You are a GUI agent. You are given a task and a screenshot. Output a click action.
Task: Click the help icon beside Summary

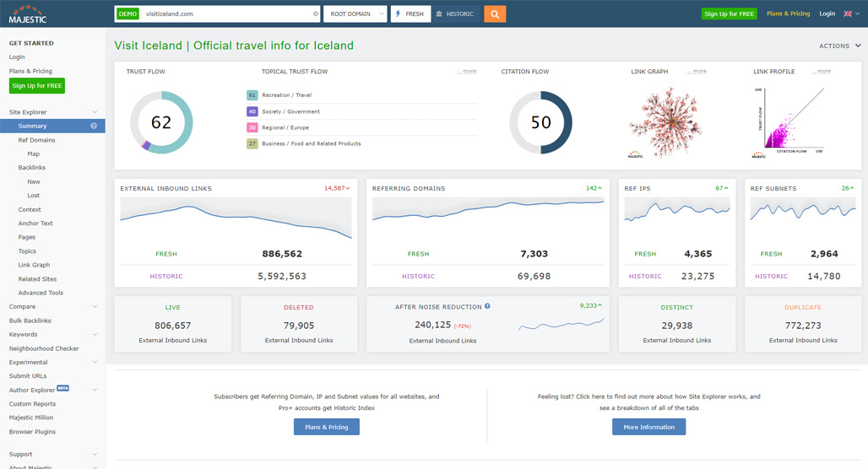pos(94,126)
